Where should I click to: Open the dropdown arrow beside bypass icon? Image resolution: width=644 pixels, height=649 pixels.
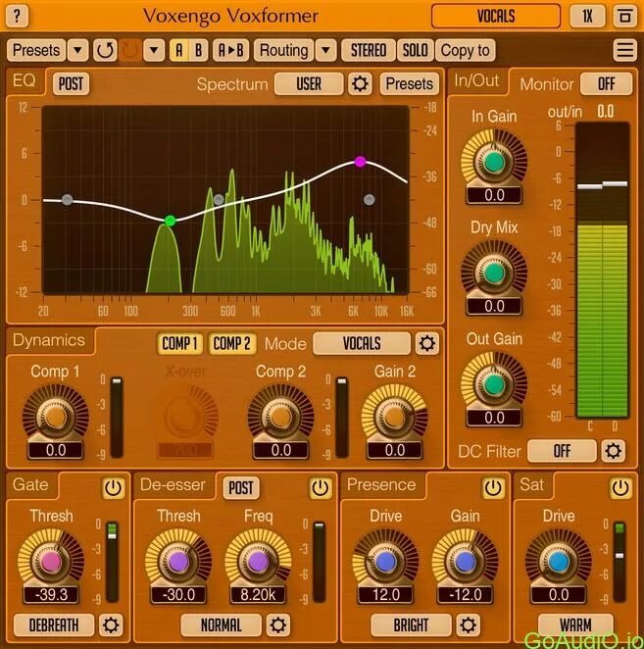point(154,50)
